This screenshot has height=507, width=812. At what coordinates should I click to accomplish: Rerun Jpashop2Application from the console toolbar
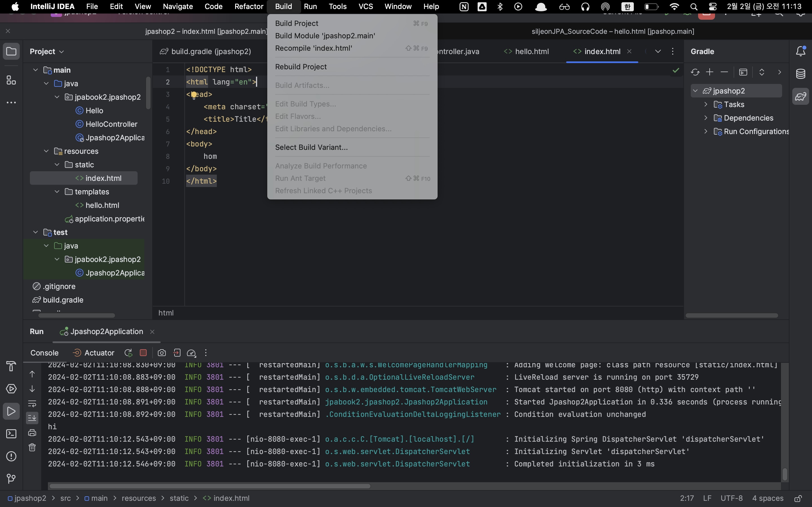pyautogui.click(x=128, y=353)
